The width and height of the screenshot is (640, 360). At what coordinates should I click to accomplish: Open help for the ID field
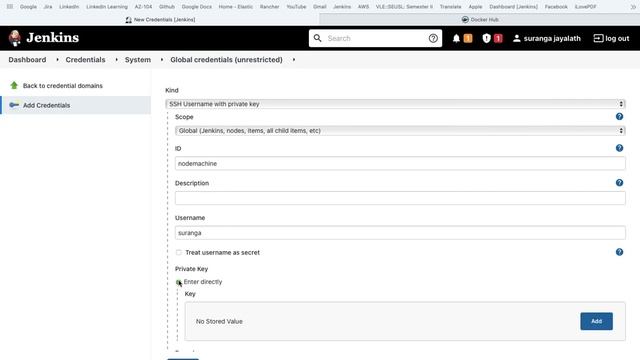[619, 148]
